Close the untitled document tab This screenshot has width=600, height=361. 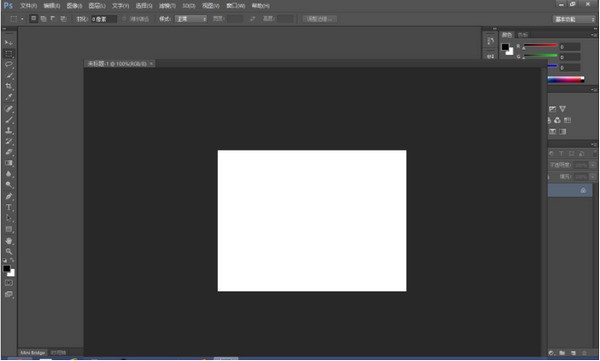(x=151, y=64)
